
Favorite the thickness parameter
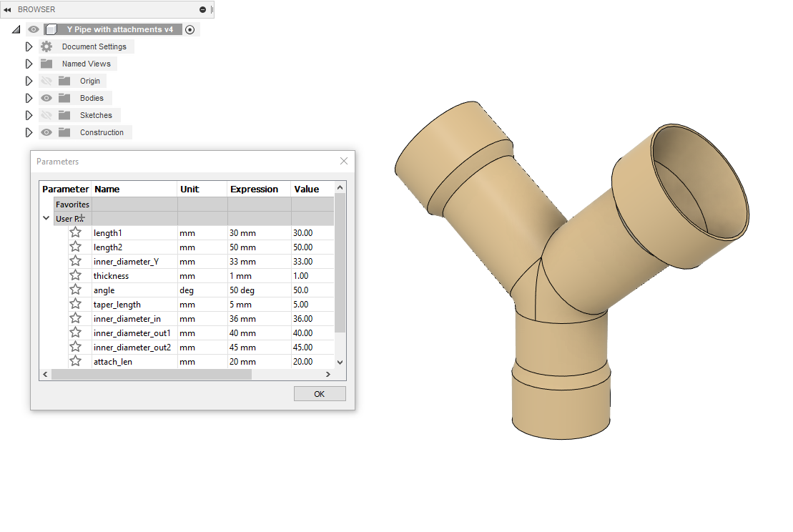pyautogui.click(x=75, y=275)
